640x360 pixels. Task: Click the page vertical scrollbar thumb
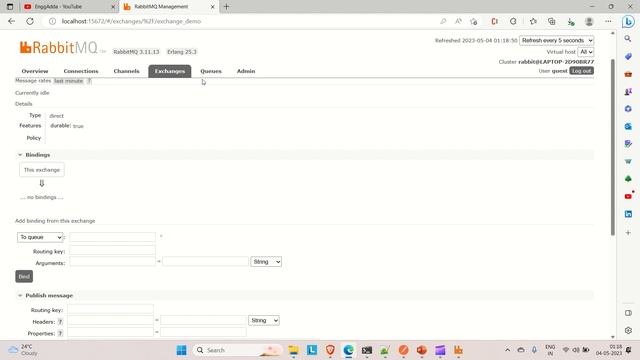click(613, 147)
